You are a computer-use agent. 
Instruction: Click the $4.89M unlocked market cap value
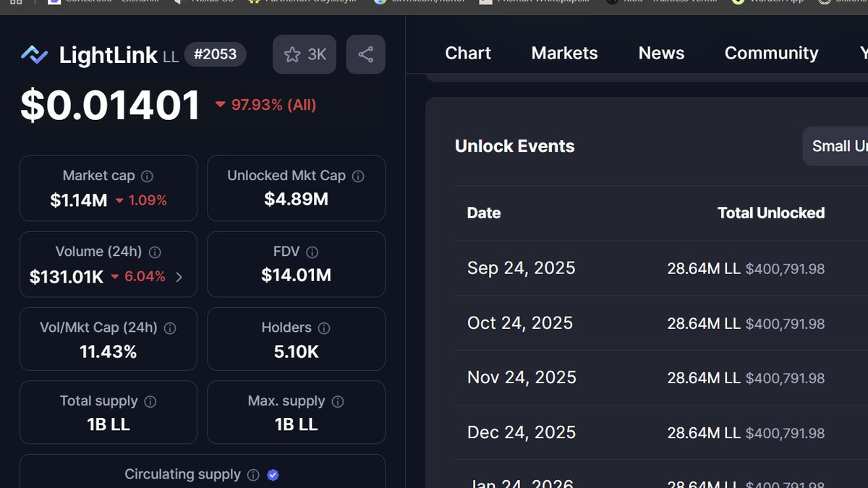pyautogui.click(x=296, y=199)
